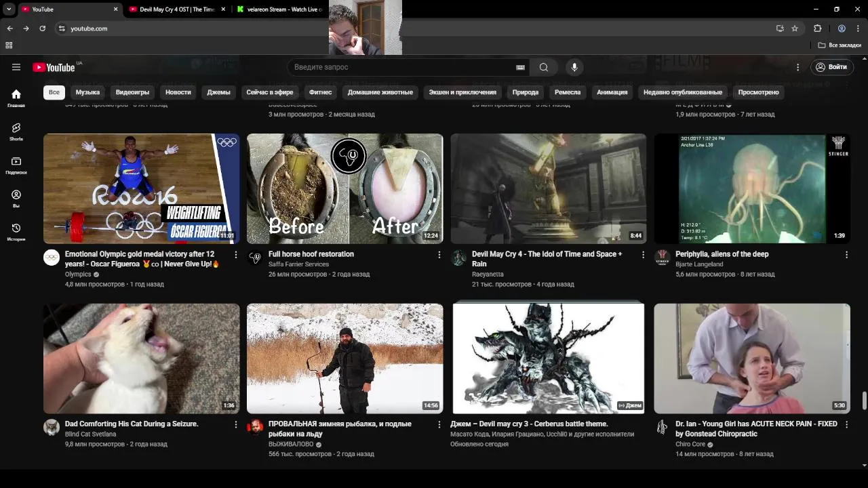Image resolution: width=868 pixels, height=488 pixels.
Task: Bookmark this page with star icon
Action: point(795,28)
